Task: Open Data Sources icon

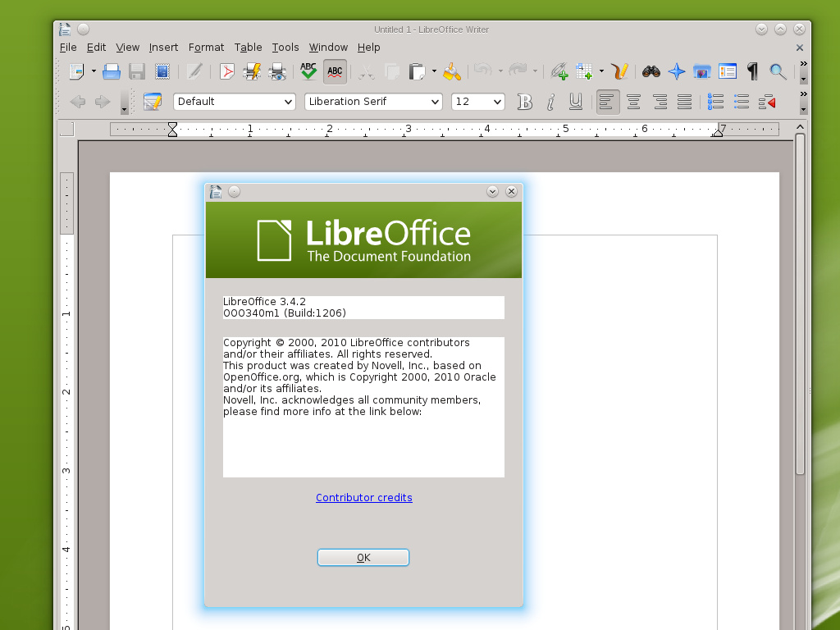Action: pyautogui.click(x=728, y=71)
